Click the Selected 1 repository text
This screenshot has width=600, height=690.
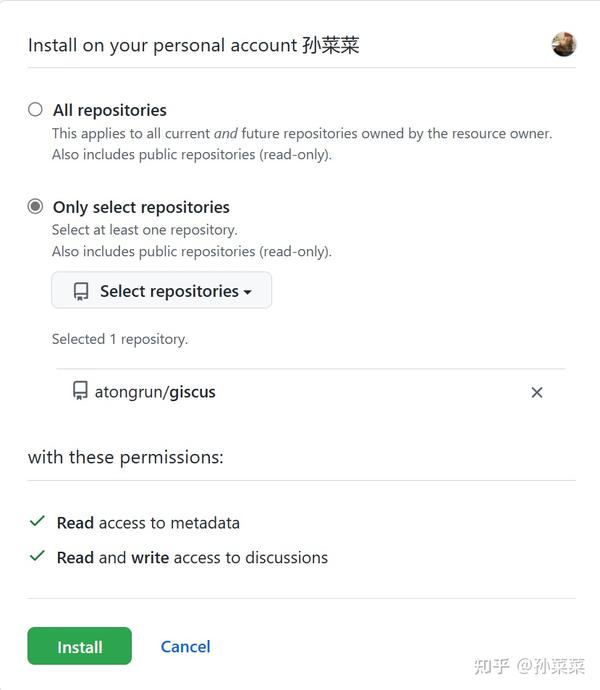pos(120,339)
